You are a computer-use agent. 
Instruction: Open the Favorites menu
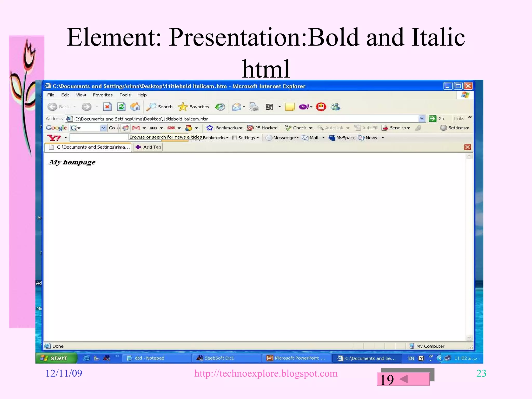pyautogui.click(x=102, y=95)
